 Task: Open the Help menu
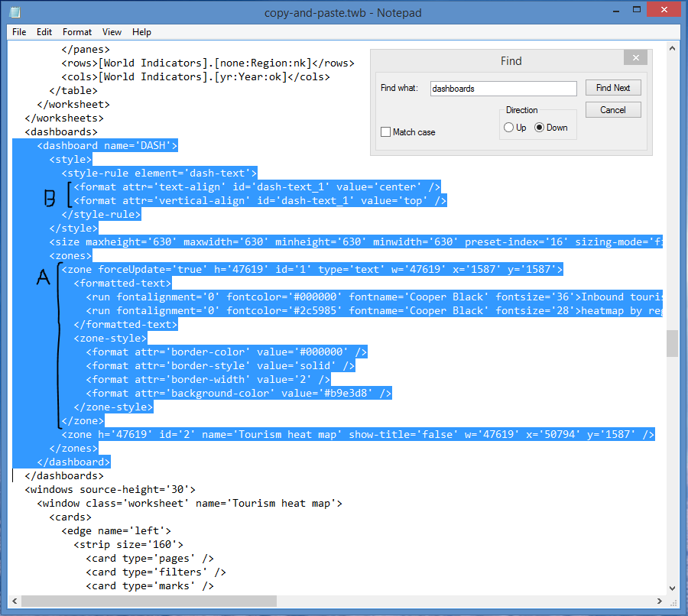[x=141, y=32]
